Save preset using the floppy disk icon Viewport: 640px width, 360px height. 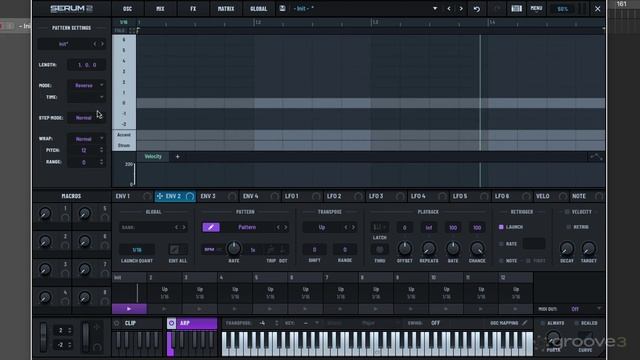point(282,8)
